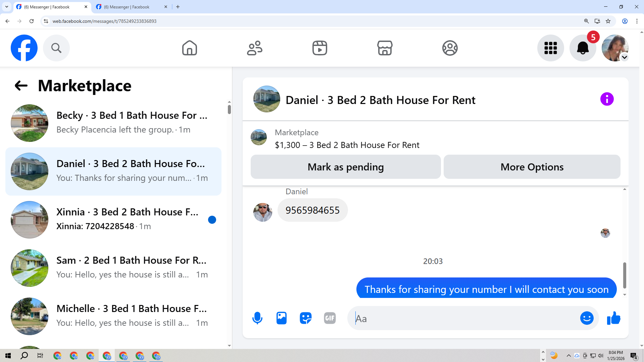Open the GIF picker icon
The width and height of the screenshot is (644, 362).
click(330, 318)
